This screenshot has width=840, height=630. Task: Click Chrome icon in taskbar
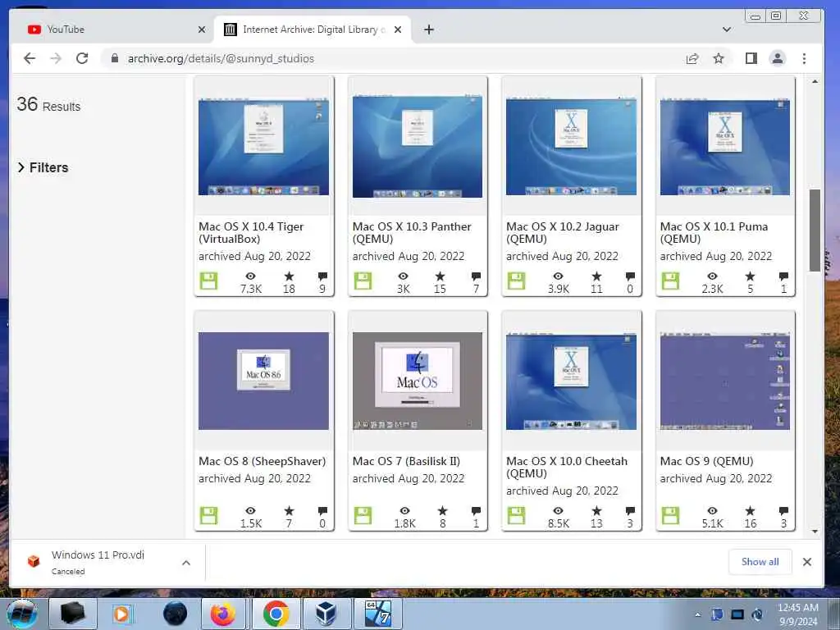[x=276, y=614]
